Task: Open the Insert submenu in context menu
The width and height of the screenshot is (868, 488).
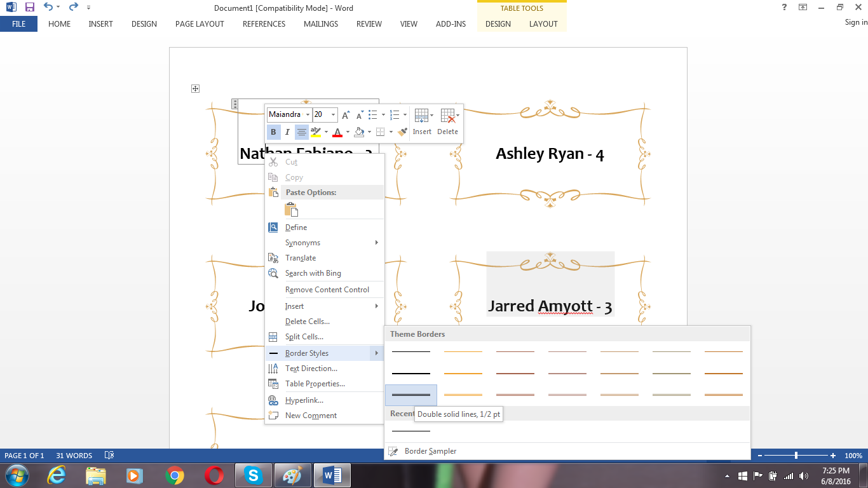Action: click(325, 306)
